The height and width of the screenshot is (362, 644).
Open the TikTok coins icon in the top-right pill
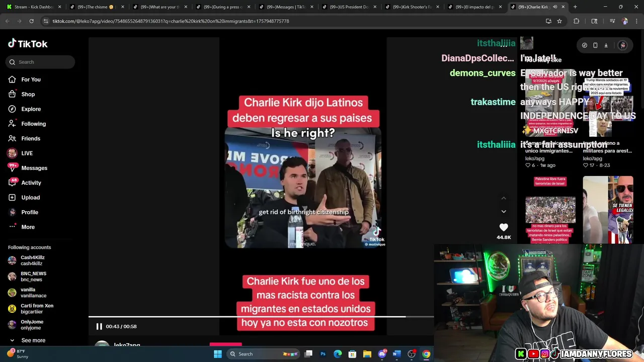(x=584, y=45)
